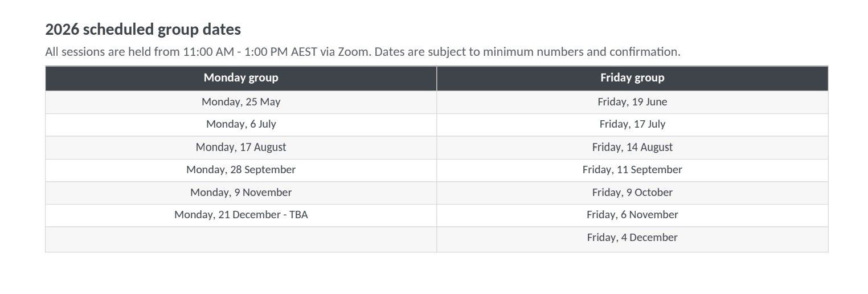Select the Monday, 25 May cell
Viewport: 868px width, 294px height.
point(241,102)
